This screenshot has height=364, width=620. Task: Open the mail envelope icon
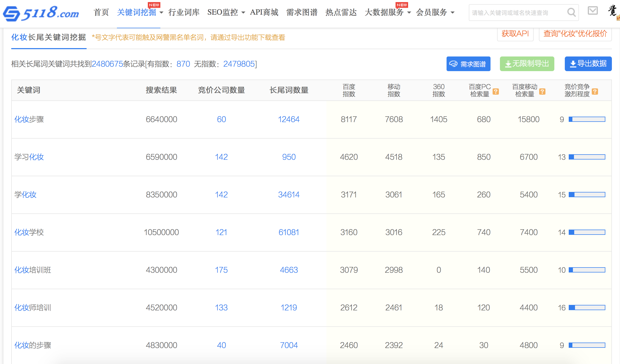pyautogui.click(x=593, y=11)
